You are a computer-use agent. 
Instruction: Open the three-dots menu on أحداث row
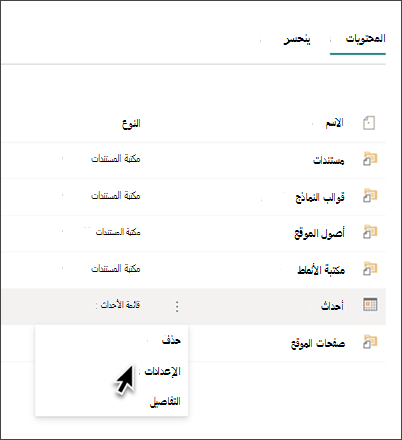(177, 306)
